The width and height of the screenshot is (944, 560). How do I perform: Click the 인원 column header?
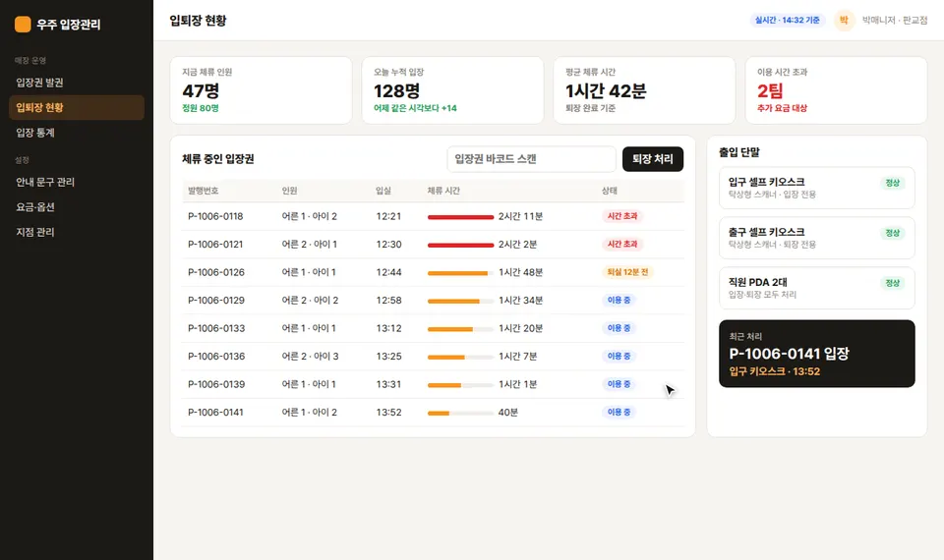pyautogui.click(x=289, y=191)
